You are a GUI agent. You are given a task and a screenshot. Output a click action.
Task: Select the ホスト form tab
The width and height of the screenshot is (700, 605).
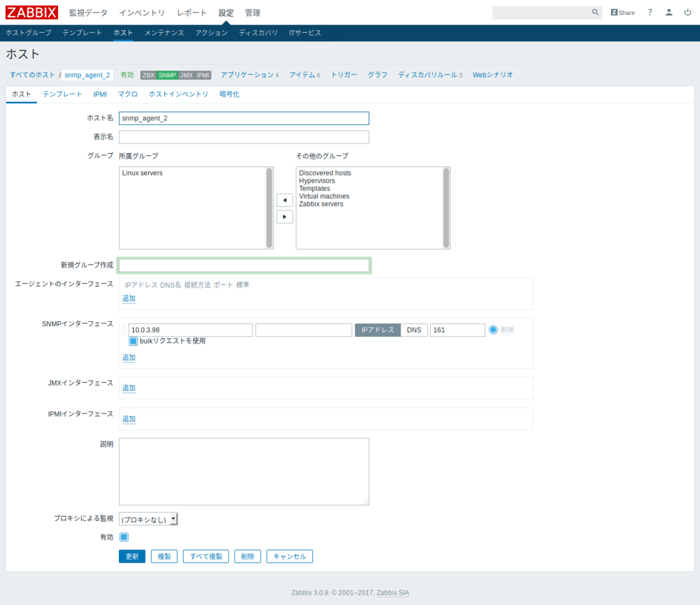(x=21, y=94)
